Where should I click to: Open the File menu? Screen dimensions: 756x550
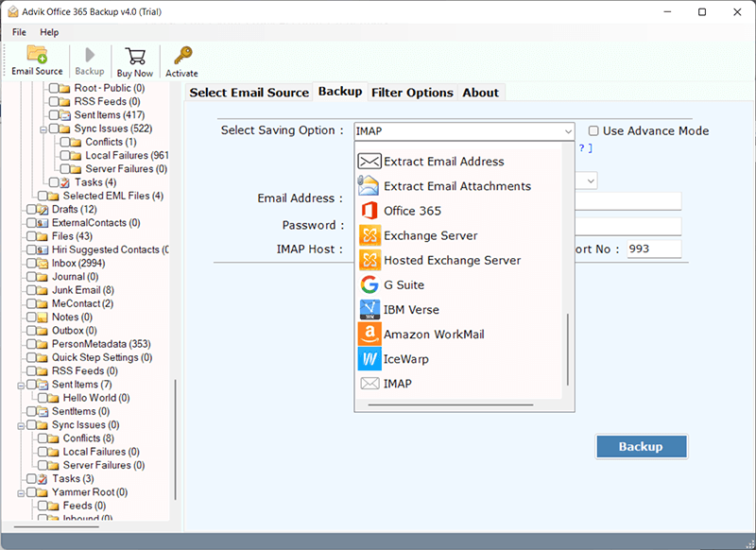(19, 32)
